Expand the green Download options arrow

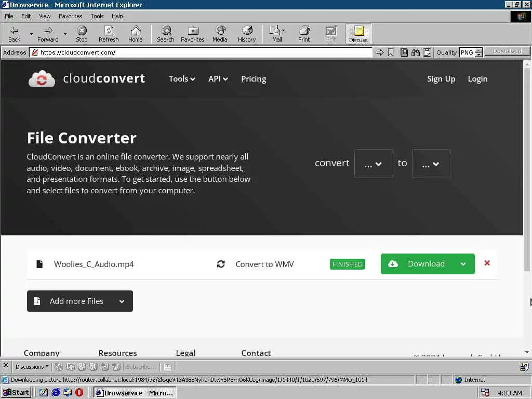coord(463,264)
